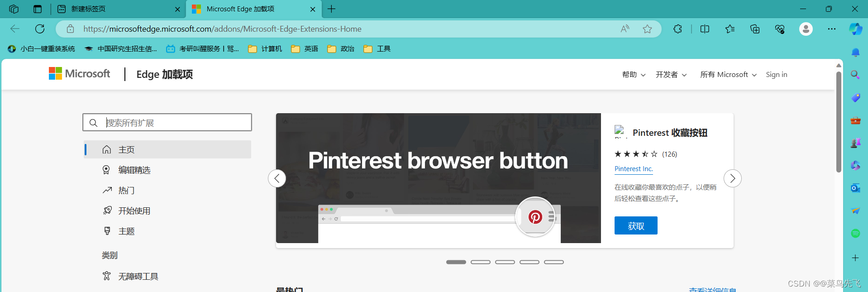
Task: Expand the 开发者 dropdown menu
Action: pyautogui.click(x=671, y=75)
